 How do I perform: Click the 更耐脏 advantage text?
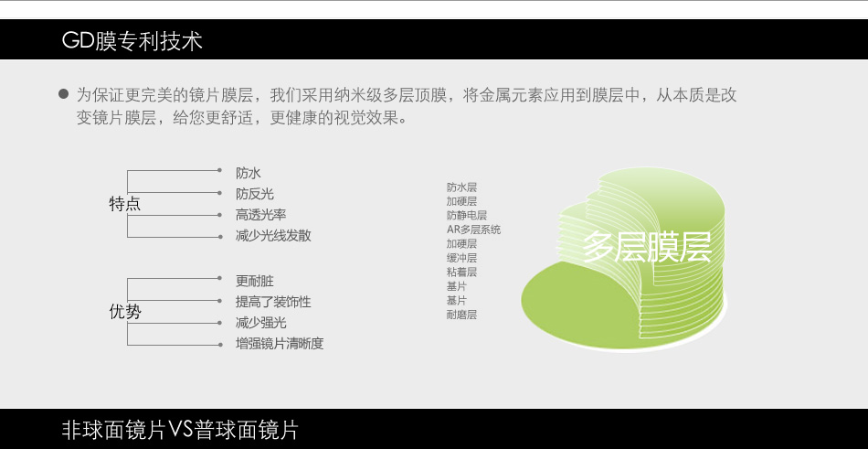(254, 281)
